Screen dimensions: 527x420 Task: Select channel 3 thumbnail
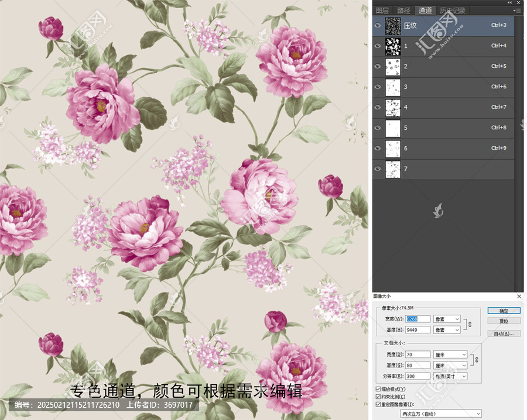pyautogui.click(x=393, y=87)
